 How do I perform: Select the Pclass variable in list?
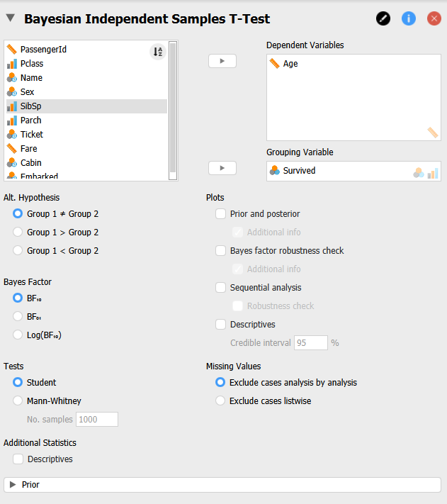point(32,63)
